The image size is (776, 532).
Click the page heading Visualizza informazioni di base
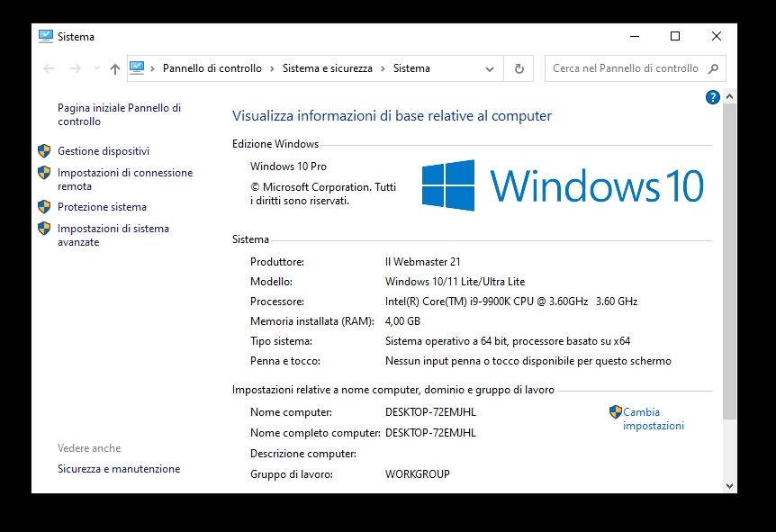click(392, 116)
